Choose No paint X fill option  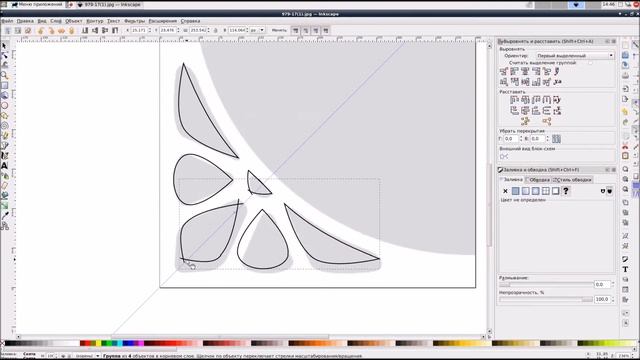pos(505,191)
